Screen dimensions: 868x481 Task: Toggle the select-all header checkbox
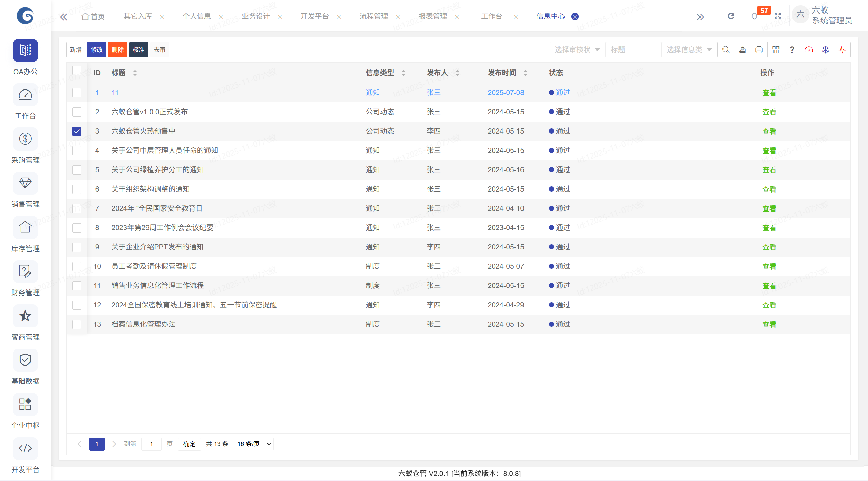(x=77, y=70)
